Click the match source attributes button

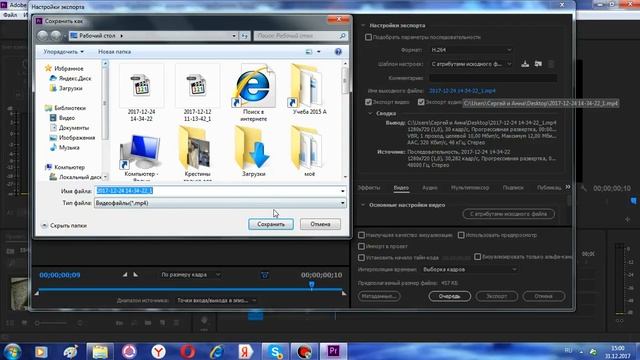click(508, 214)
